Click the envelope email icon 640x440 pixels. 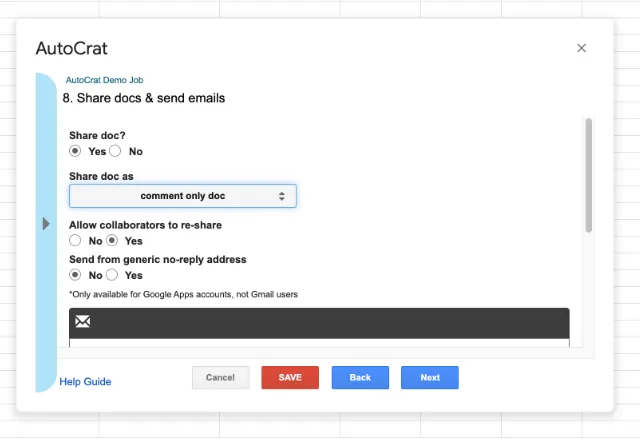pyautogui.click(x=82, y=322)
